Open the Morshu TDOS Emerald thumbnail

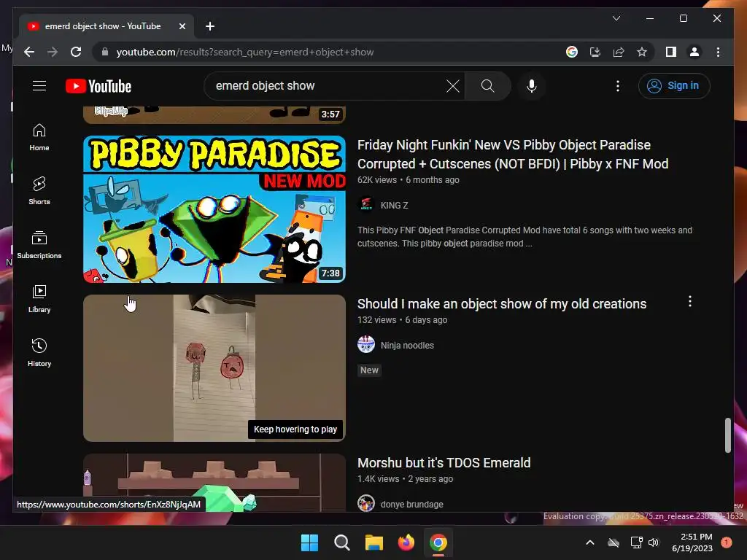[x=214, y=483]
